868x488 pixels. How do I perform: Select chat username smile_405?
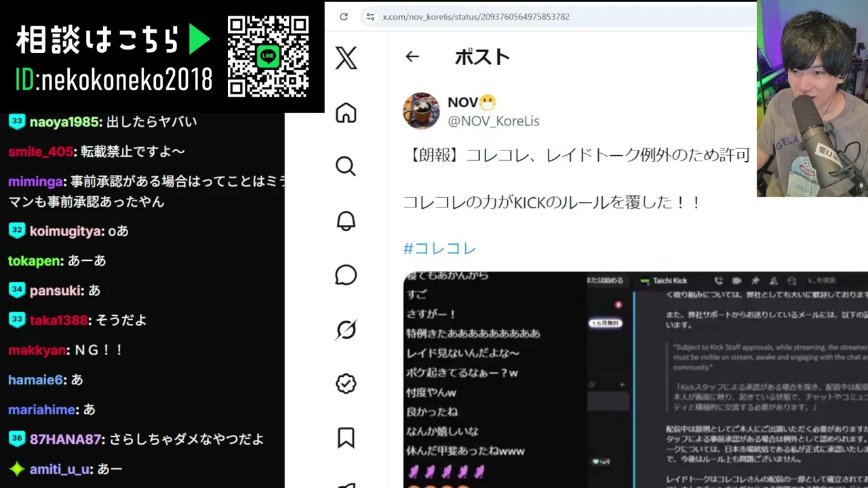[41, 151]
